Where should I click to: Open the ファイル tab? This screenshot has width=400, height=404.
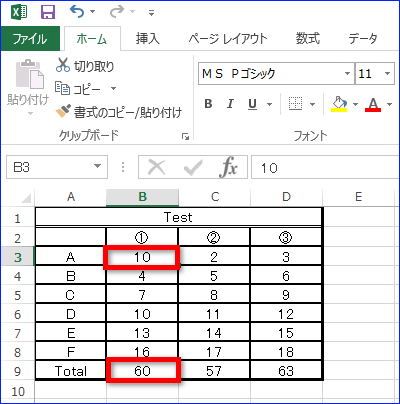[30, 39]
